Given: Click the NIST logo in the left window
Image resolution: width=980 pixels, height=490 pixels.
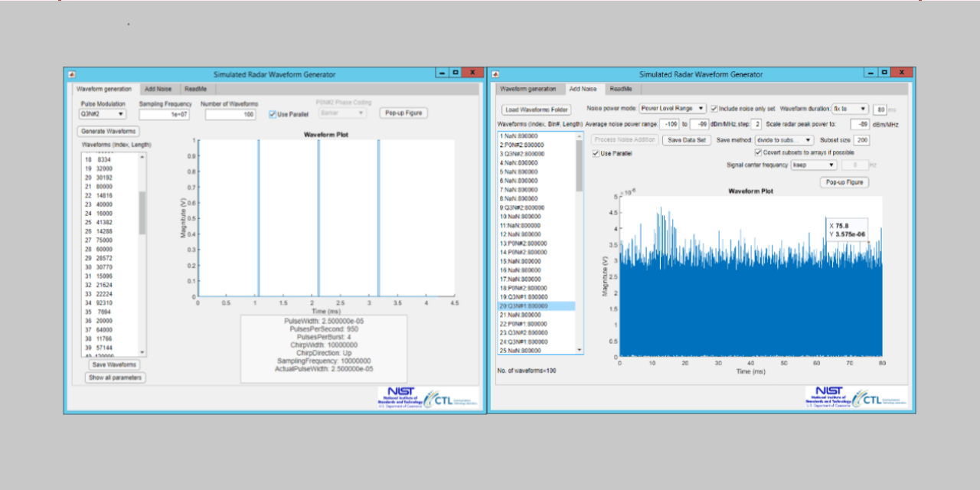Looking at the screenshot, I should tap(399, 394).
